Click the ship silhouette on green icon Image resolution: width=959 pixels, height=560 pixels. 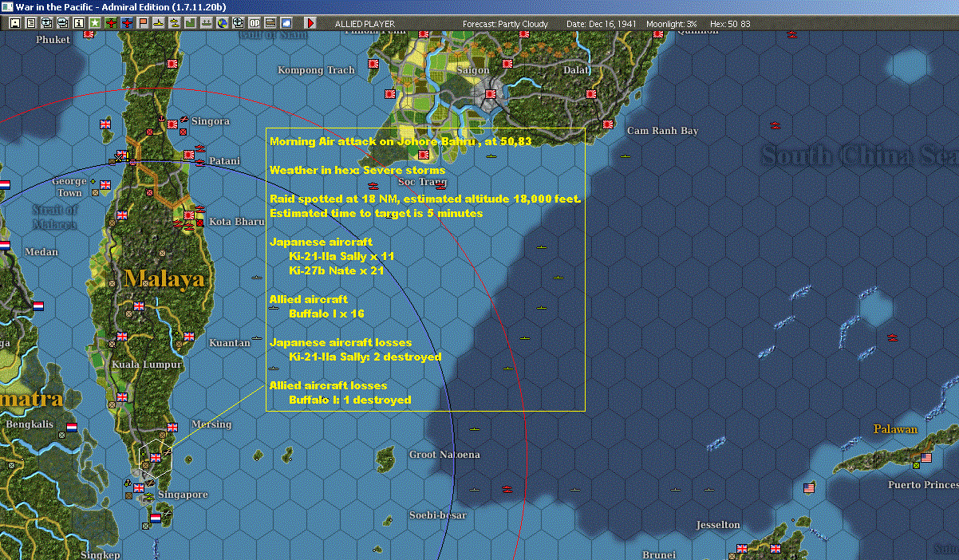point(206,23)
